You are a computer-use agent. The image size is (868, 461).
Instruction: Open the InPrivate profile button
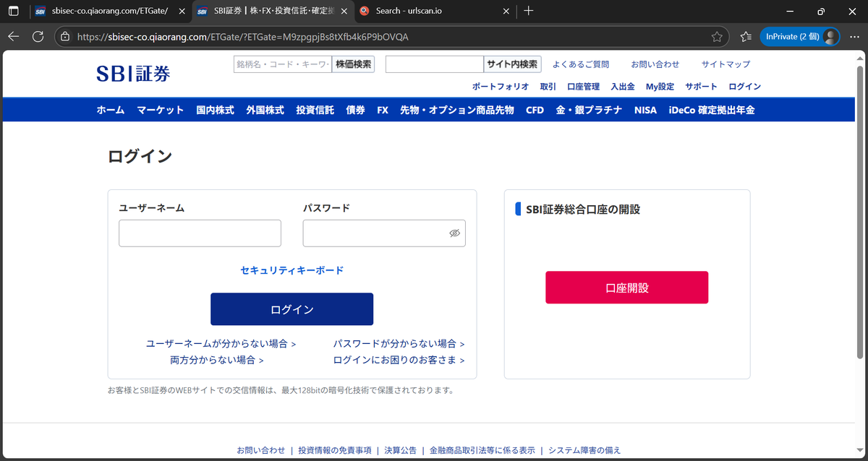coord(799,36)
